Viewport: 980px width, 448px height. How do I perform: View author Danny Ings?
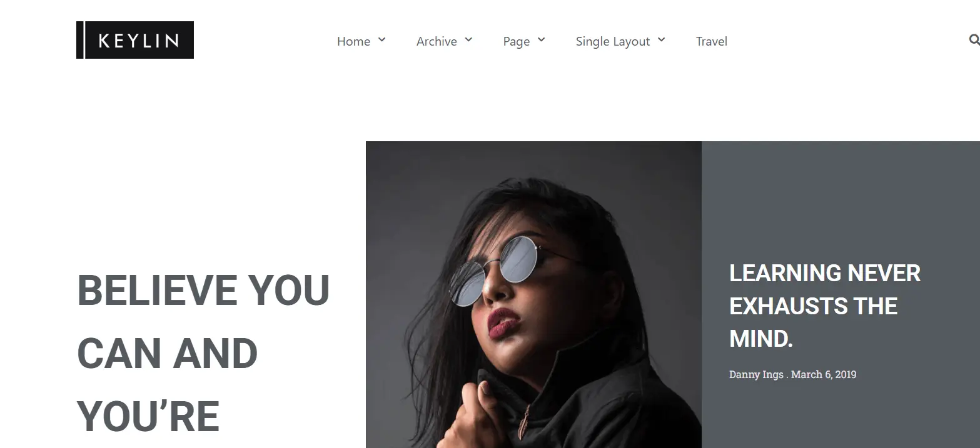tap(756, 374)
